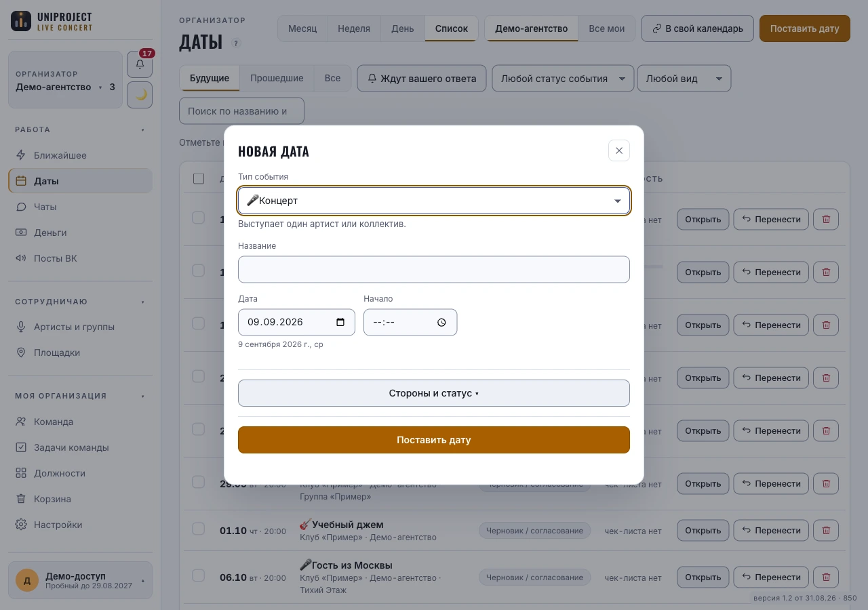Select the Прошедшие tab
Image resolution: width=868 pixels, height=610 pixels.
click(277, 78)
